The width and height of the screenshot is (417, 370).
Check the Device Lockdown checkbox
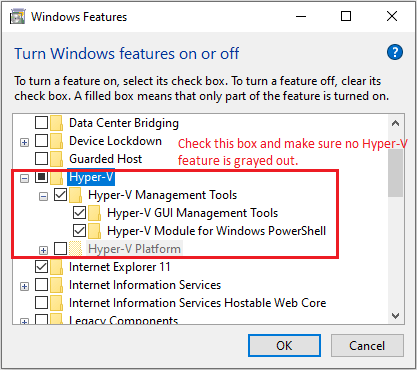[x=41, y=141]
